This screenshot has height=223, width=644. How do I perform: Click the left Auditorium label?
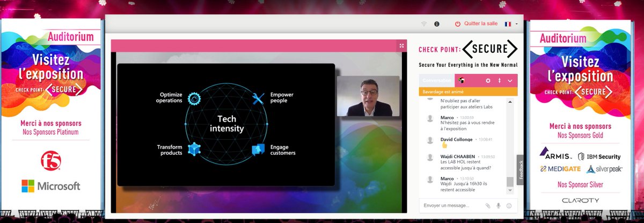70,37
